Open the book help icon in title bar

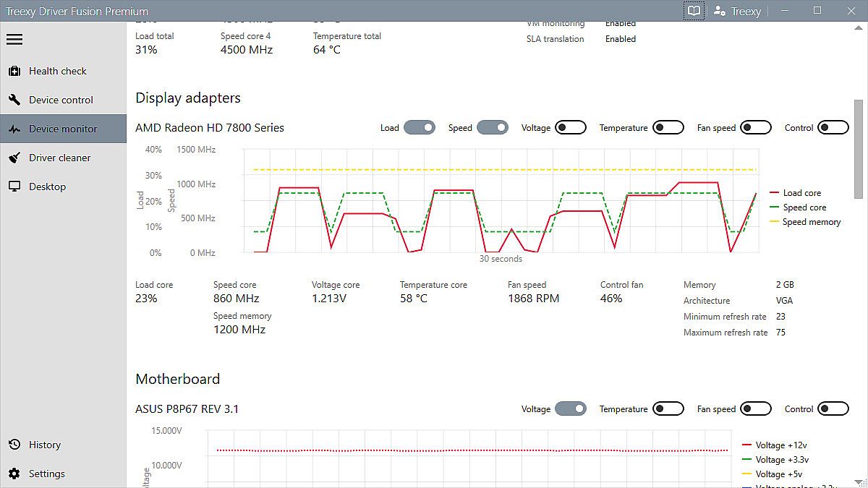click(694, 11)
